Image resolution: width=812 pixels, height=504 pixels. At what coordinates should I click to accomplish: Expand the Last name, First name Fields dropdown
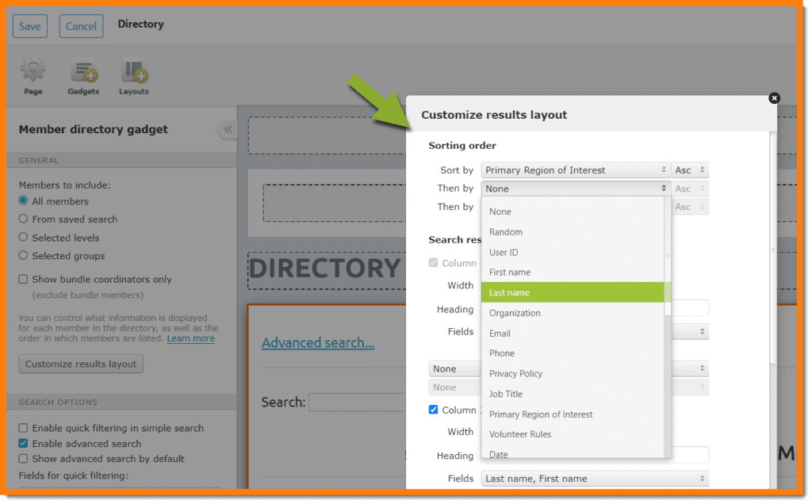click(x=595, y=479)
